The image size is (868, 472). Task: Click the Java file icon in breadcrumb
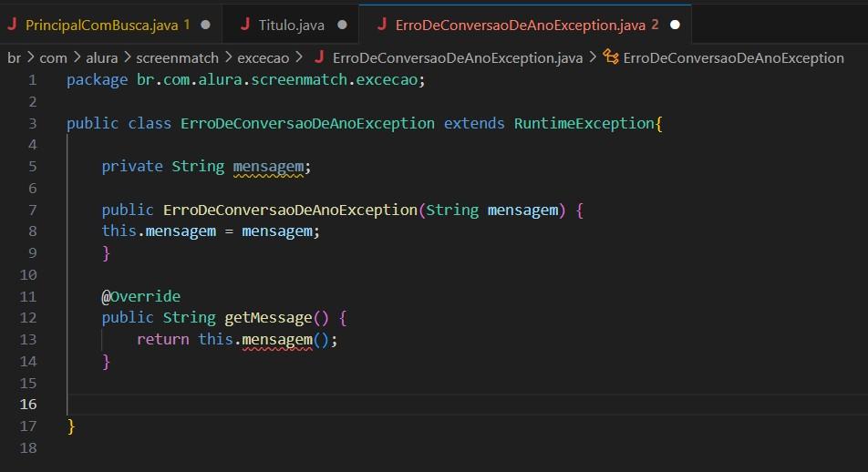coord(319,57)
